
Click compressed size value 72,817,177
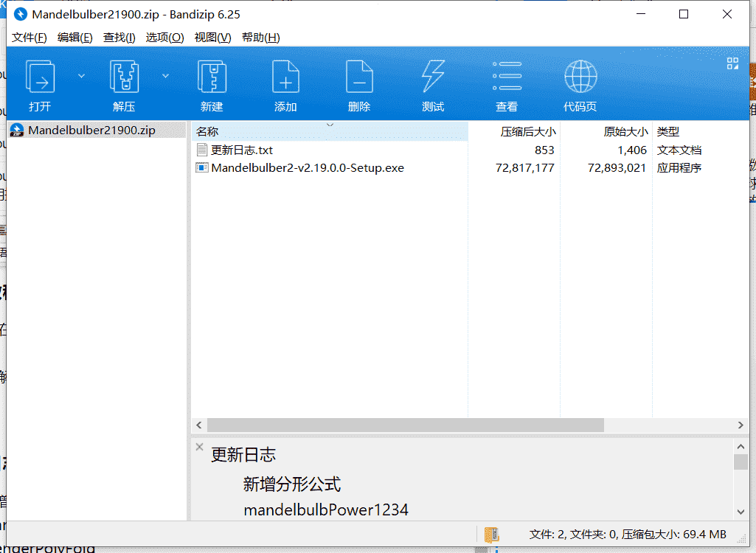point(525,168)
